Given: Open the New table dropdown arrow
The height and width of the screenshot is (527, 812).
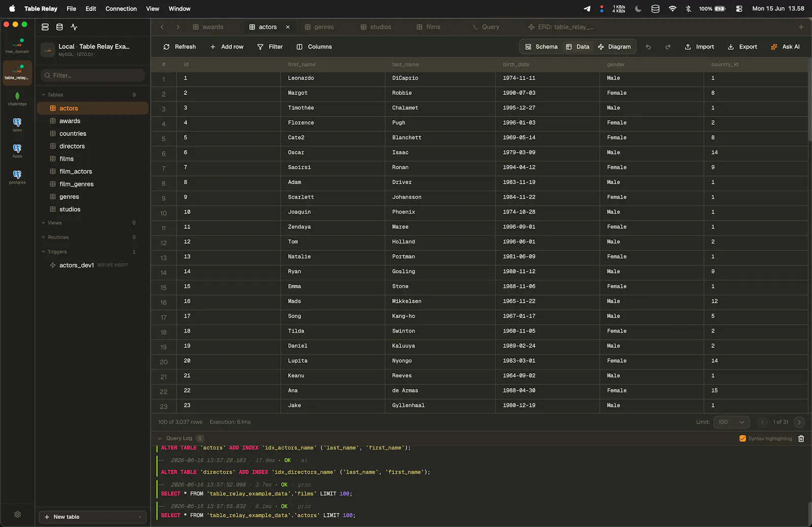Looking at the screenshot, I should [x=140, y=517].
